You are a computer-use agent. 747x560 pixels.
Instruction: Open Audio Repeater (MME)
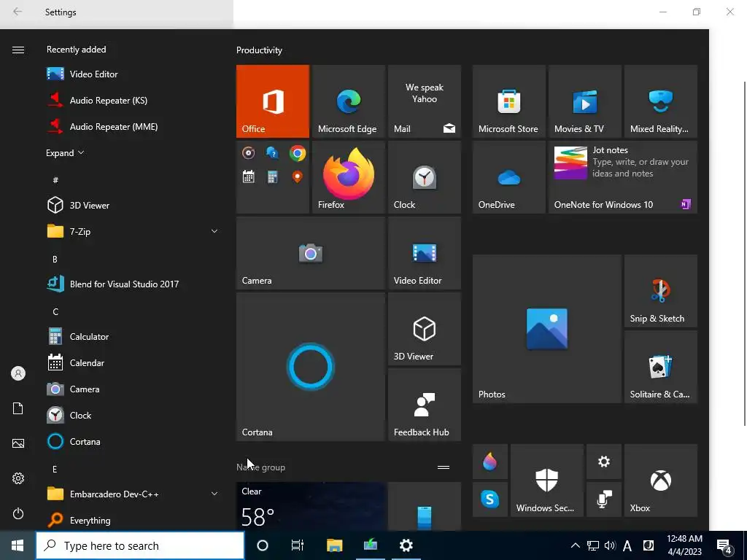pos(133,127)
